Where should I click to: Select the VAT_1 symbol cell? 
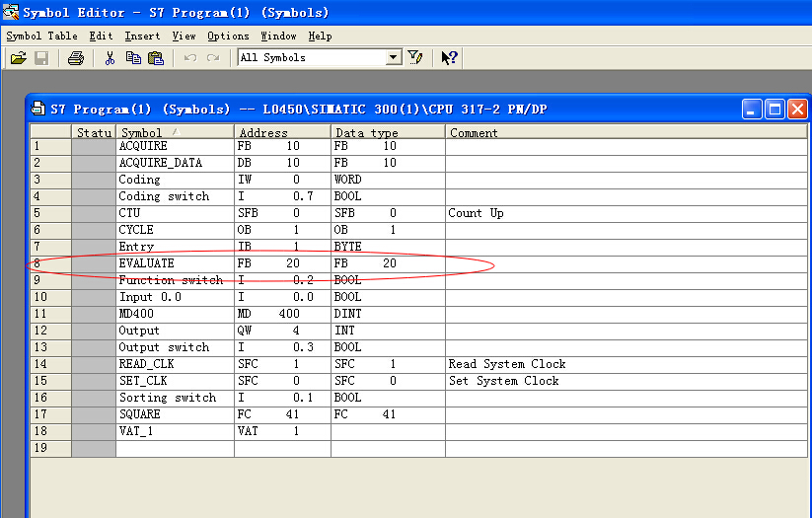(x=175, y=431)
